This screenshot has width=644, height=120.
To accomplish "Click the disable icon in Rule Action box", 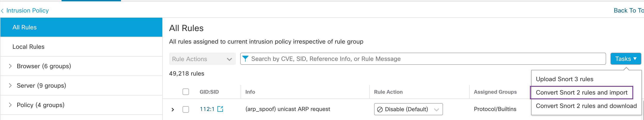I will tap(380, 109).
